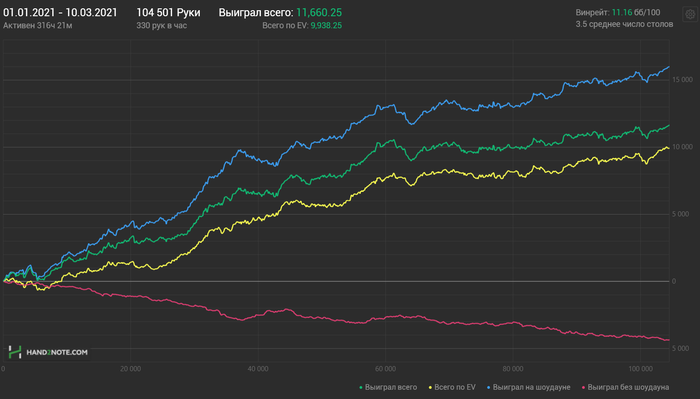Click the blue legend dot for showdown winnings
Image resolution: width=700 pixels, height=399 pixels.
click(489, 388)
